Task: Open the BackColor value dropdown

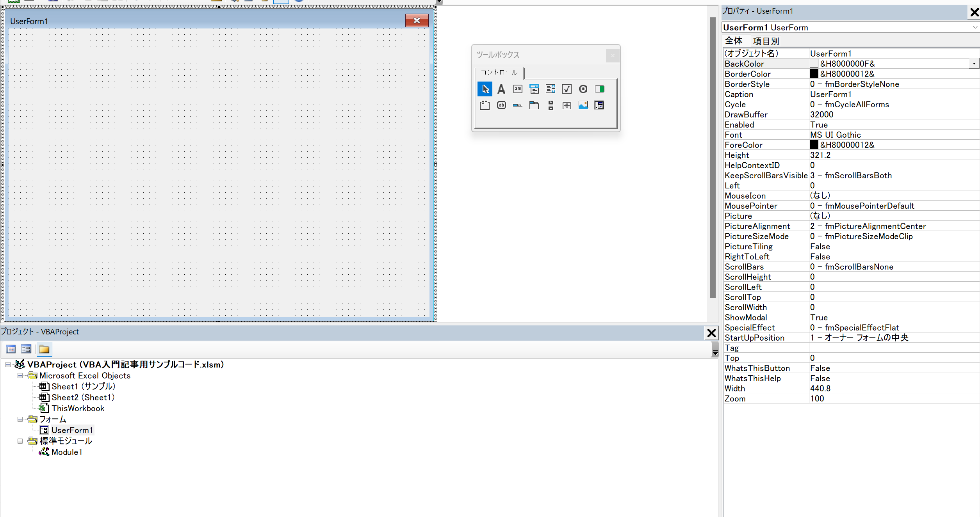Action: pyautogui.click(x=974, y=63)
